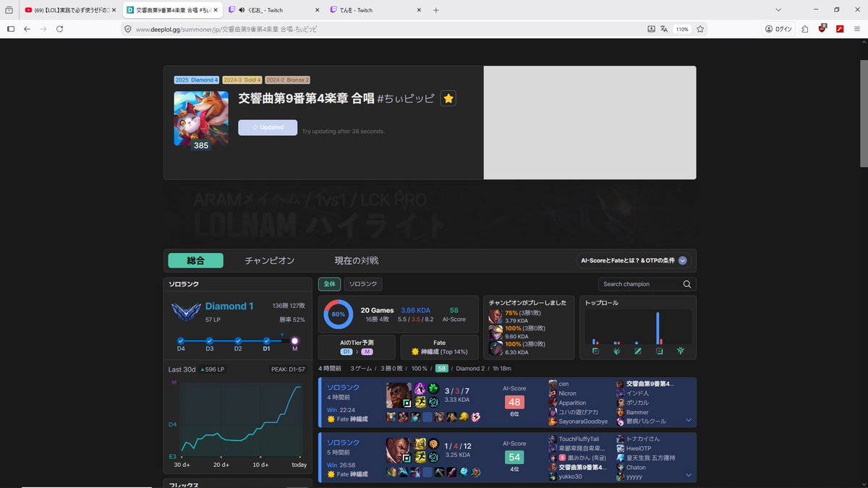Viewport: 868px width, 488px height.
Task: Click the most played champion portrait with 75% winrate
Action: tap(495, 317)
